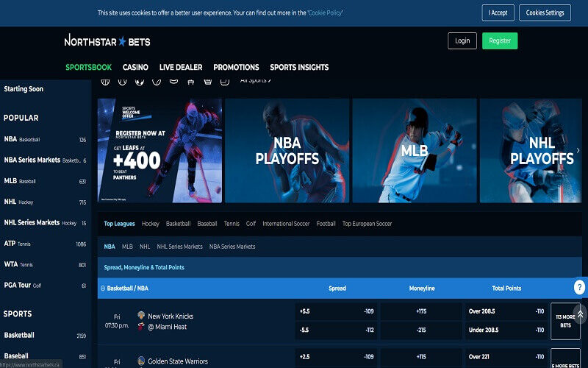Image resolution: width=588 pixels, height=368 pixels.
Task: Open WTA Tennis in the sidebar
Action: 45,264
